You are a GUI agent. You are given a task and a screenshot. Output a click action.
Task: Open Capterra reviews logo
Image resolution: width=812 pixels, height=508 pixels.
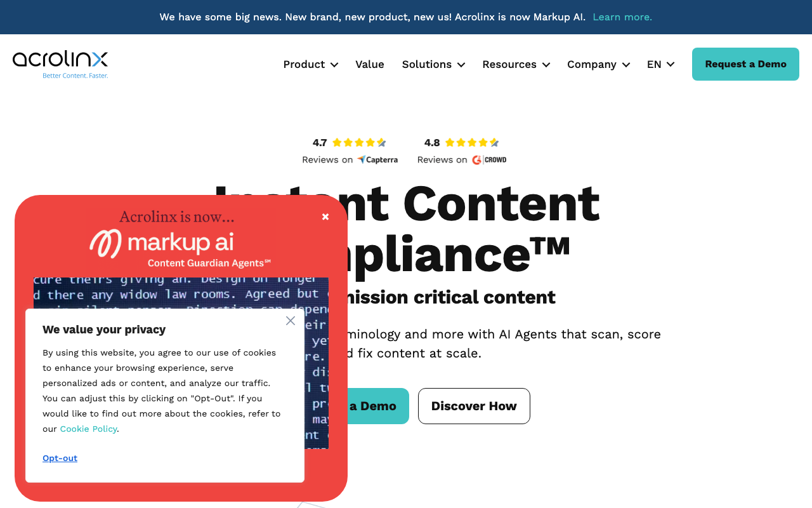[377, 160]
